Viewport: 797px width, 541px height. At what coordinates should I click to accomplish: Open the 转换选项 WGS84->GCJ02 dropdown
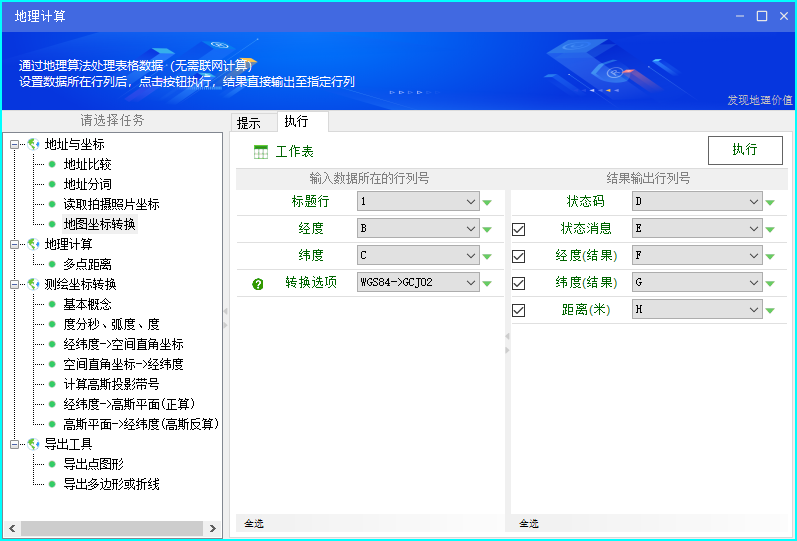(x=418, y=282)
